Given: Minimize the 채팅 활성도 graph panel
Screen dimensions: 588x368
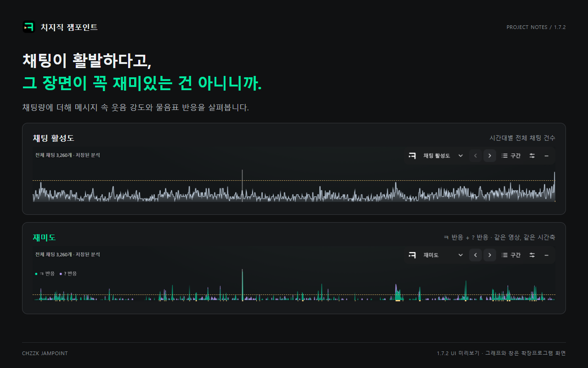Looking at the screenshot, I should point(546,156).
